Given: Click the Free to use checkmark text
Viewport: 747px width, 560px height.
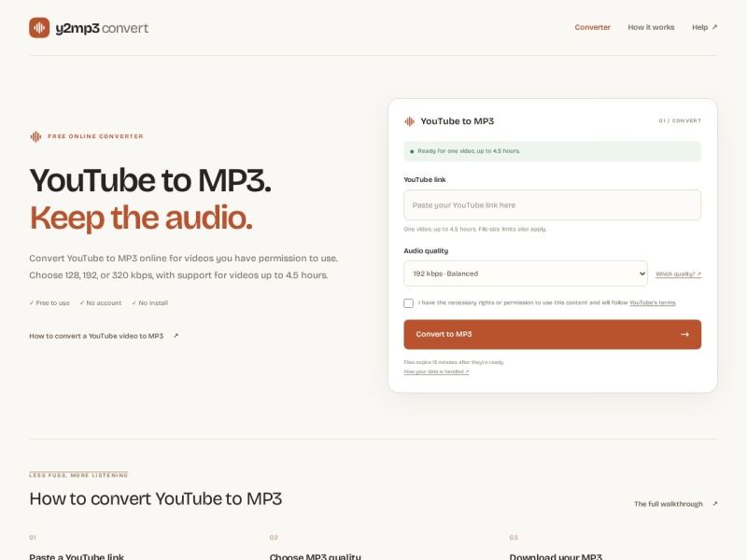Looking at the screenshot, I should [49, 302].
